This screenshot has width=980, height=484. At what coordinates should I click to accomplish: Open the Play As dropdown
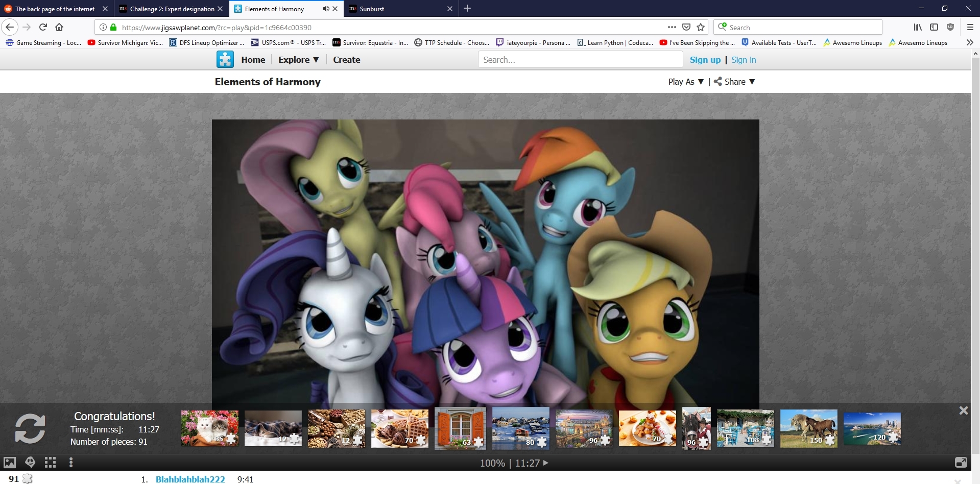coord(686,82)
